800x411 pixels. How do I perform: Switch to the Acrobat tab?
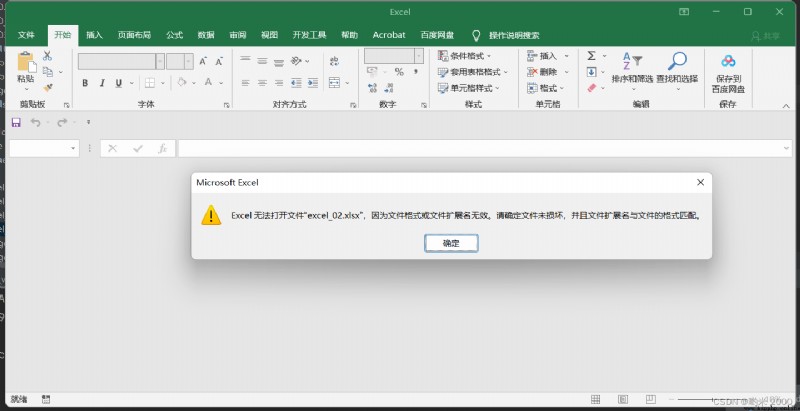(389, 35)
